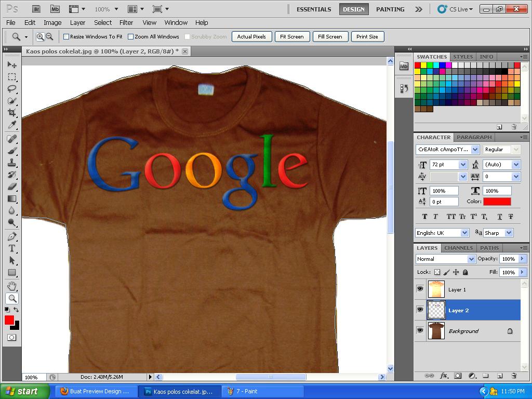
Task: Open leading (Auto) dropdown
Action: 516,165
